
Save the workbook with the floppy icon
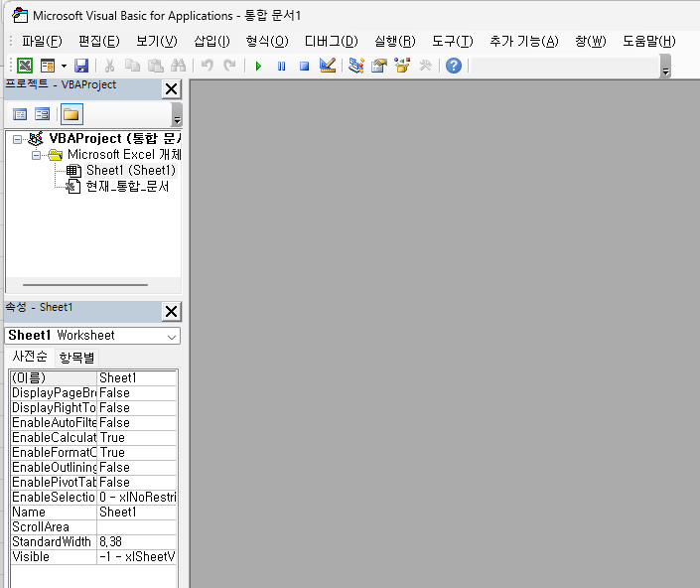(80, 66)
